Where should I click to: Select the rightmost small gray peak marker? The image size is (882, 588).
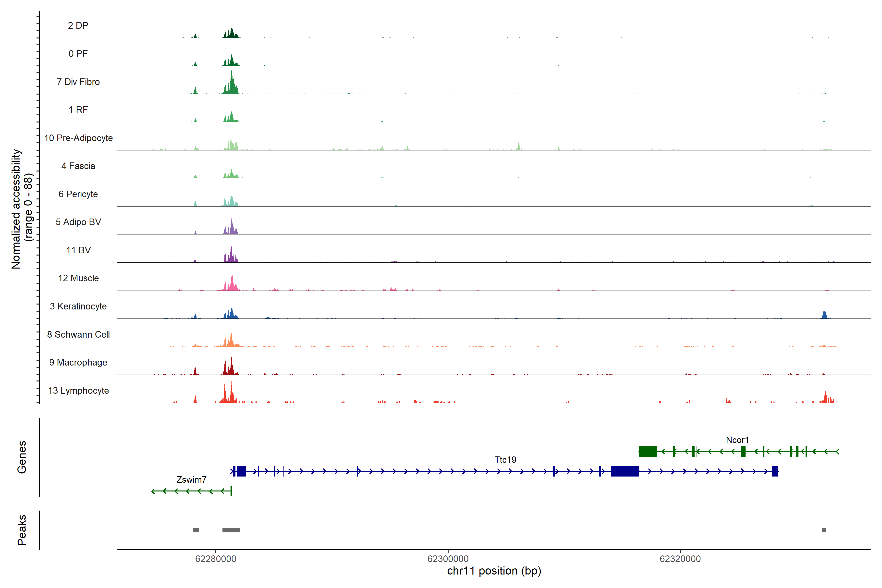pyautogui.click(x=823, y=530)
